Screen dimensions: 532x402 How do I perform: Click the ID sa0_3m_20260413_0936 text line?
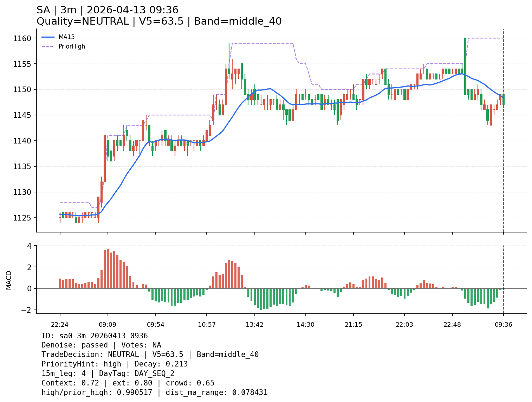click(x=95, y=336)
